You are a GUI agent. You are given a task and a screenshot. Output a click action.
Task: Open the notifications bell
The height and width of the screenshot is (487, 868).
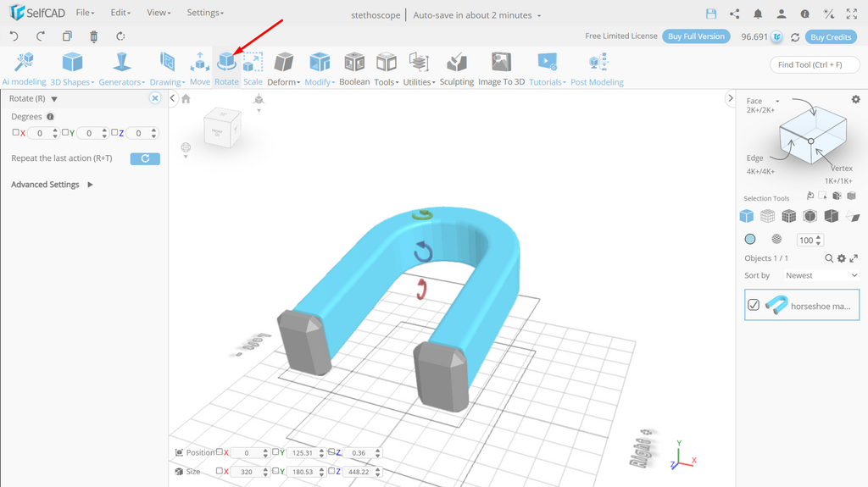click(x=758, y=14)
